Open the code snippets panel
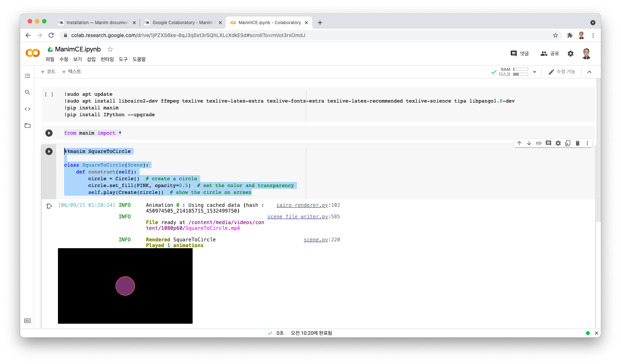Screen dimensions: 621x364 click(x=27, y=109)
